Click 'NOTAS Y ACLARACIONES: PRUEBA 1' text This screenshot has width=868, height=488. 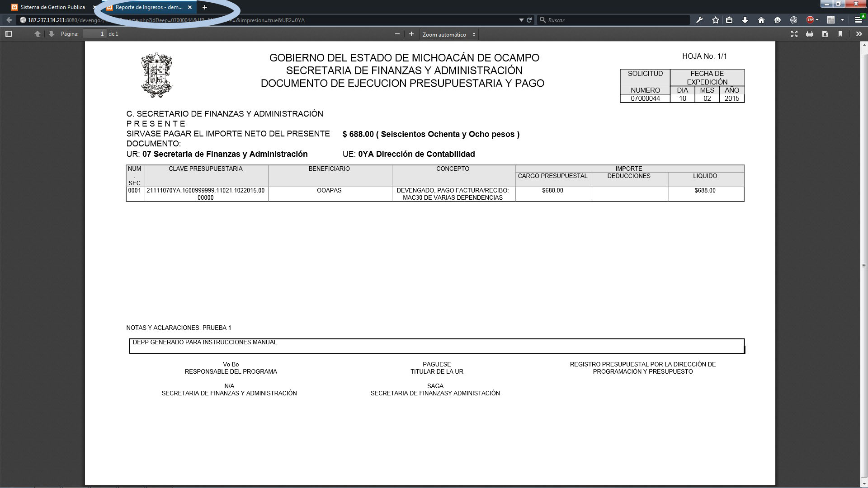179,328
